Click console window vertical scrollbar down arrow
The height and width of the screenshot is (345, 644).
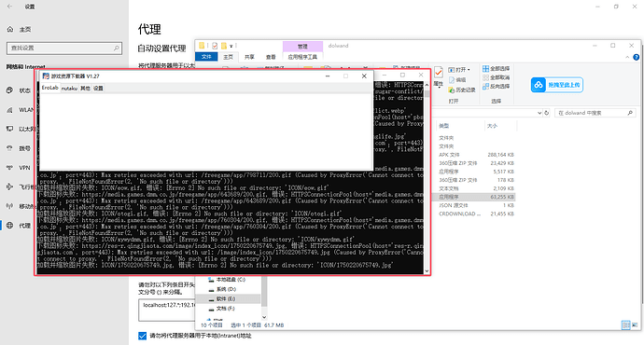[427, 271]
